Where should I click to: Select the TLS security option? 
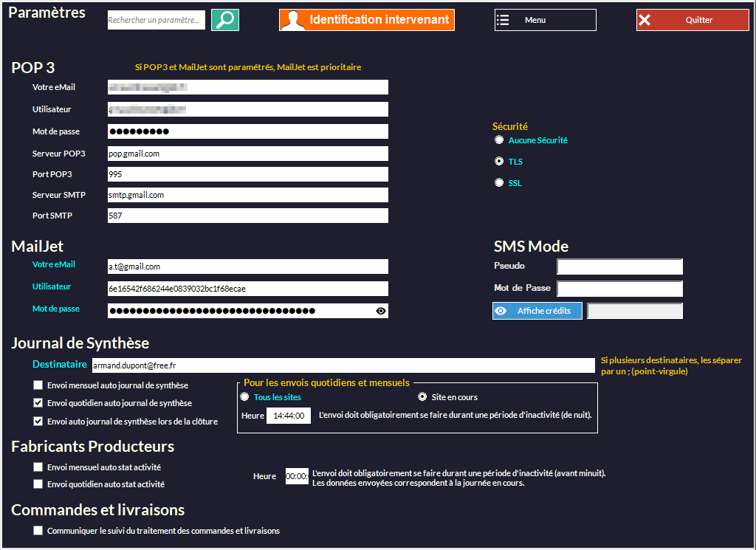pos(500,161)
